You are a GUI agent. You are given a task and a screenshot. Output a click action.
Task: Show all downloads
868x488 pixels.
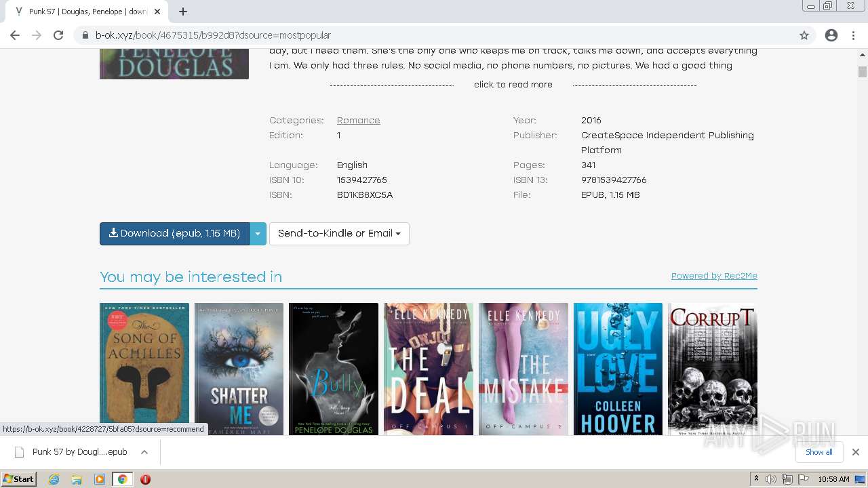tap(819, 452)
